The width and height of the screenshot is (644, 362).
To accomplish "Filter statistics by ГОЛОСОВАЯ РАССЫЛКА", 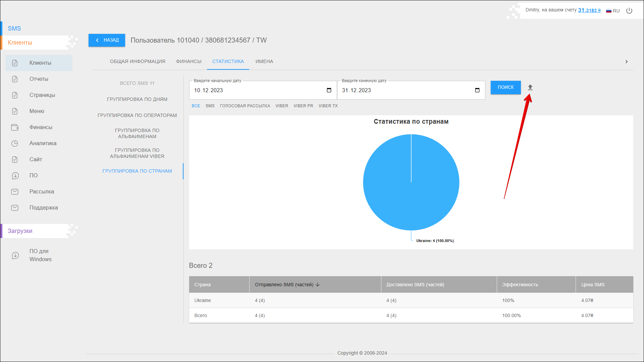I will tap(245, 106).
